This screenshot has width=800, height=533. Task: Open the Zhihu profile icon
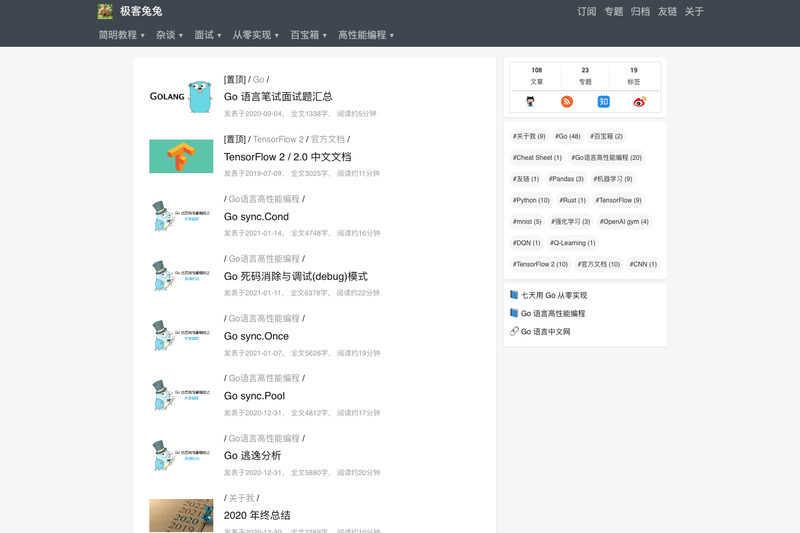coord(604,101)
